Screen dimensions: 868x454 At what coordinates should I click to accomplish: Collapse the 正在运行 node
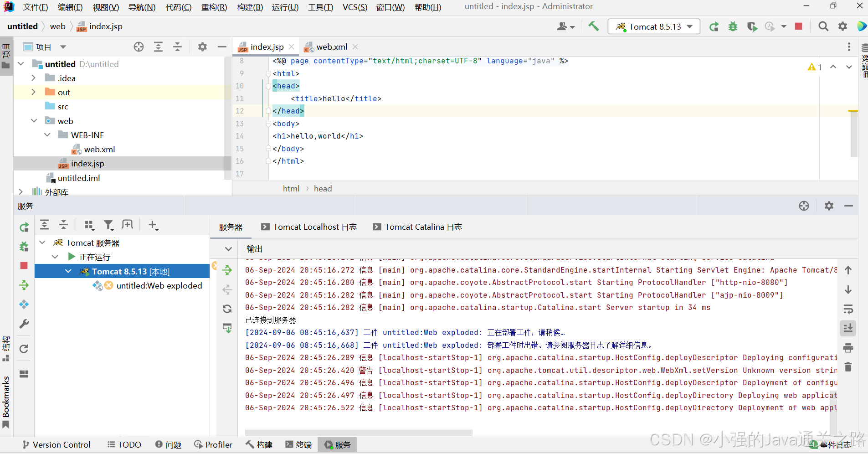coord(55,257)
